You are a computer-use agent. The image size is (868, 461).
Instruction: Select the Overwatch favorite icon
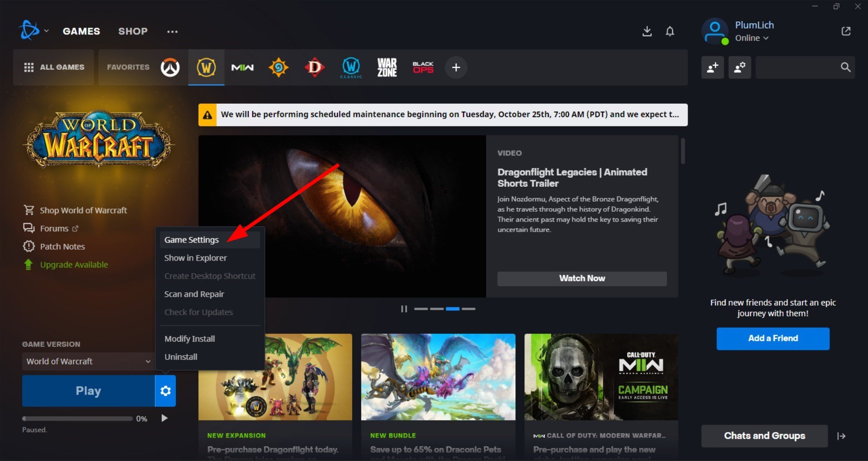170,67
